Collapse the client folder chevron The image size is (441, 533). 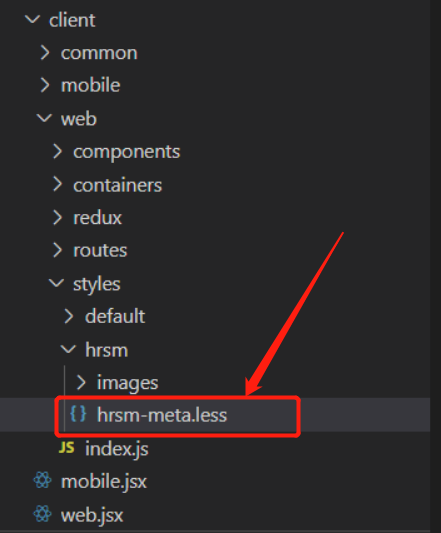[x=33, y=19]
